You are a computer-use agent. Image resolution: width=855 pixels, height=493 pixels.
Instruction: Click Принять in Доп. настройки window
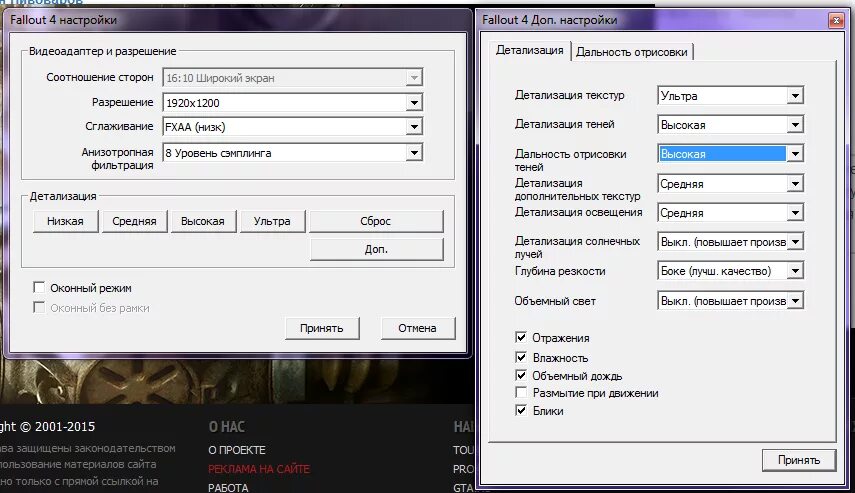point(799,460)
